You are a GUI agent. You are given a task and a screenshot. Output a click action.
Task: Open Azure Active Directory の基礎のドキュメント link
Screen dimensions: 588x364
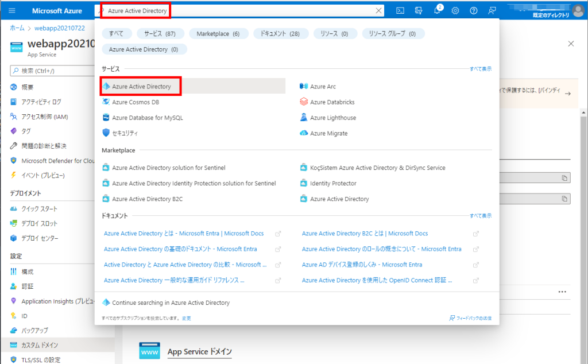click(x=180, y=249)
